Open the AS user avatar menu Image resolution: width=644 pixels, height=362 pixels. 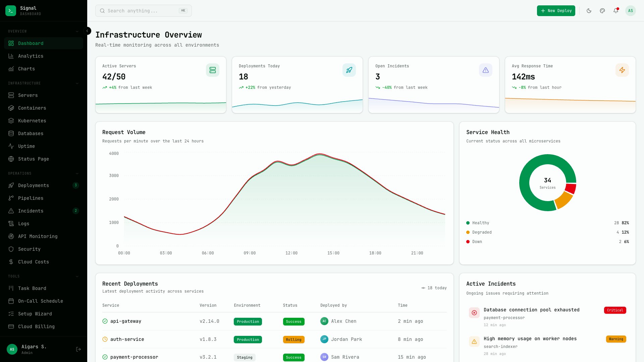tap(631, 11)
